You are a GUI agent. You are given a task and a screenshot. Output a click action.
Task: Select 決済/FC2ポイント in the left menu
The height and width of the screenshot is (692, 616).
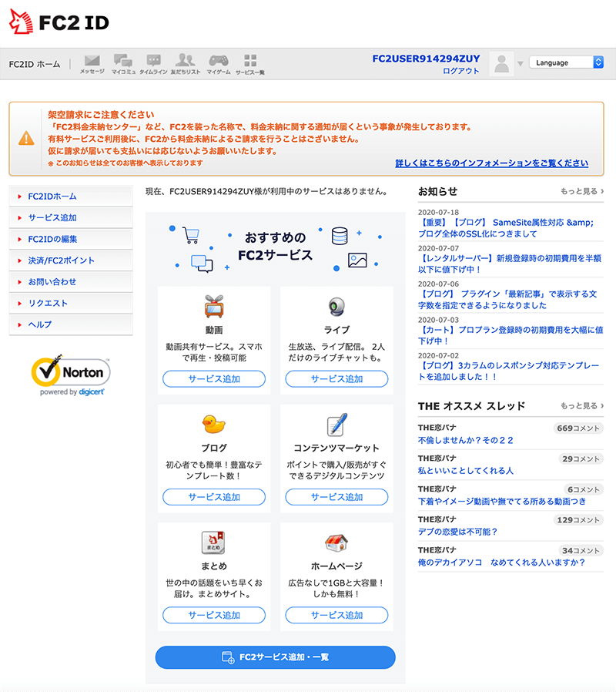(71, 260)
